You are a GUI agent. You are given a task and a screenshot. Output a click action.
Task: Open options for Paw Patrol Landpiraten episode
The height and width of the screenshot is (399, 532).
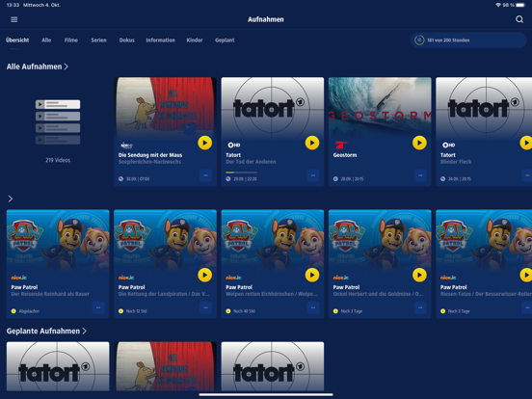205,307
